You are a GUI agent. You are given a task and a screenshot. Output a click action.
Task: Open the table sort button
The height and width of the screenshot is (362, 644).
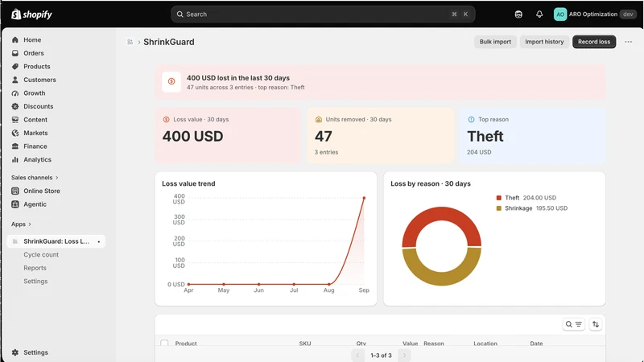(x=595, y=324)
